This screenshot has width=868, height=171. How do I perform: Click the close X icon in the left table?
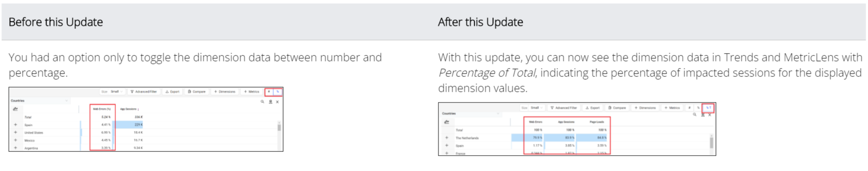[278, 102]
